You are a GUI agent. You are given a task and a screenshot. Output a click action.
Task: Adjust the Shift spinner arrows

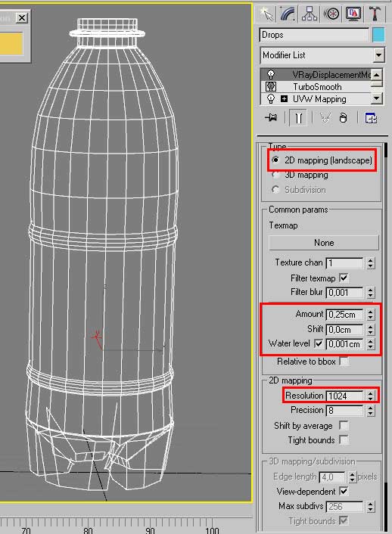371,329
